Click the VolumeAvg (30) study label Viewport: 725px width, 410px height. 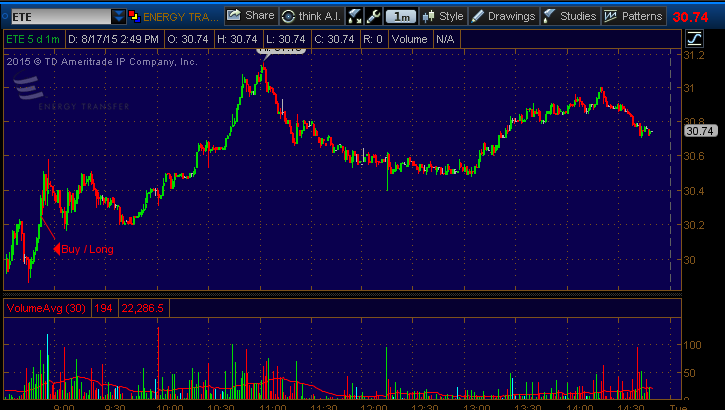coord(46,308)
